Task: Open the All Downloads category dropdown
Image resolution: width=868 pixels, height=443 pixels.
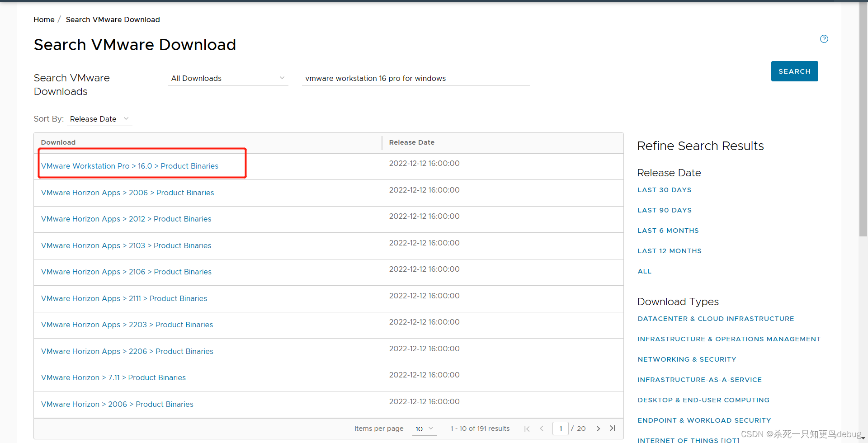Action: click(x=228, y=78)
